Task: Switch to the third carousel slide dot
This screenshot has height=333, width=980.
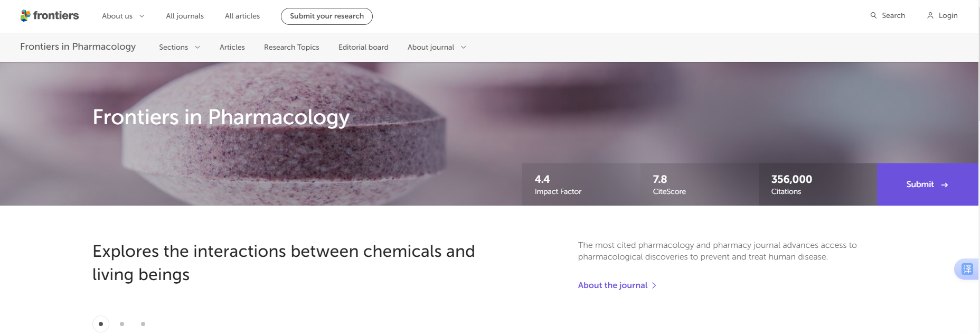Action: tap(143, 324)
